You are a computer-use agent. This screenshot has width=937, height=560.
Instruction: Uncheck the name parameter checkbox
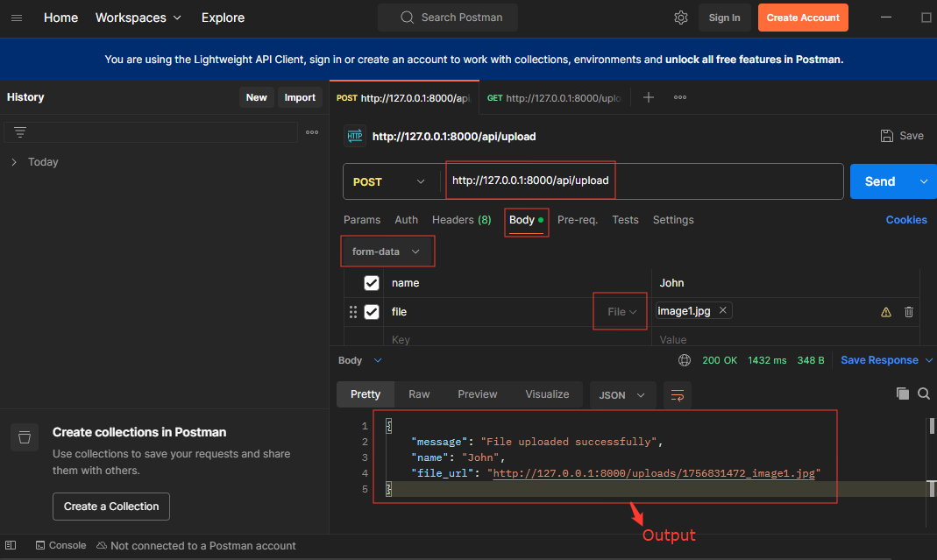(372, 283)
